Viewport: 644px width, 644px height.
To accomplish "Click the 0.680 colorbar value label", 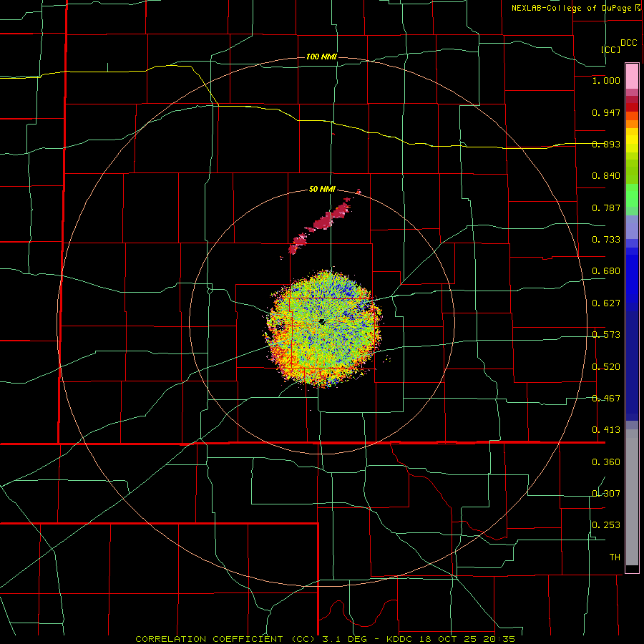I will pyautogui.click(x=606, y=271).
